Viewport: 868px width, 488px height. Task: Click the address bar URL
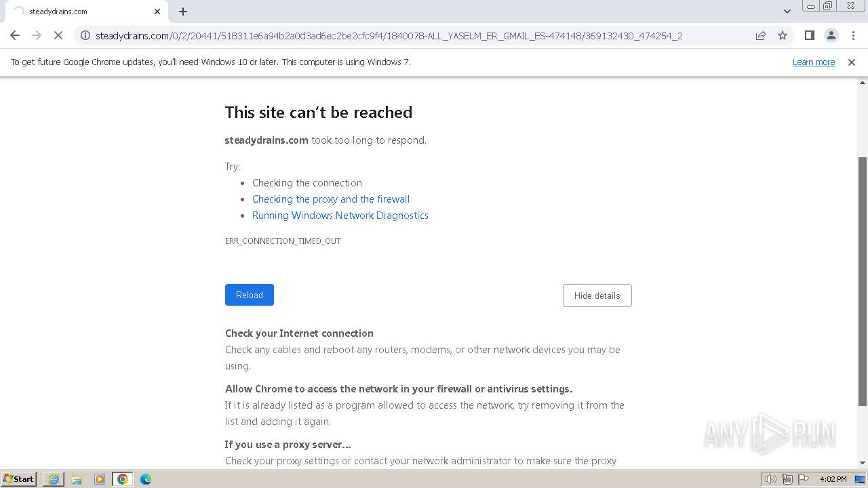click(x=389, y=36)
